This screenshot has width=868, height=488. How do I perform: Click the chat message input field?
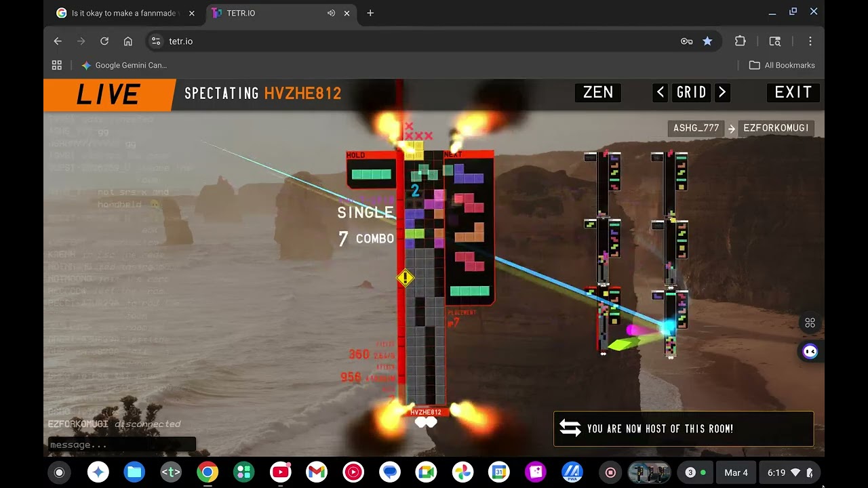(x=121, y=445)
